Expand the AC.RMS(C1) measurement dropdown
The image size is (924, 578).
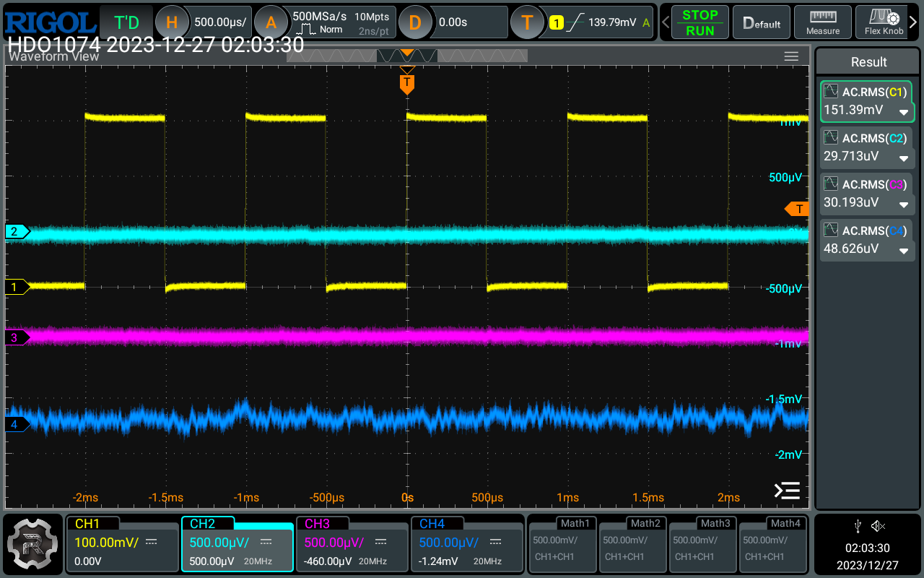point(903,112)
